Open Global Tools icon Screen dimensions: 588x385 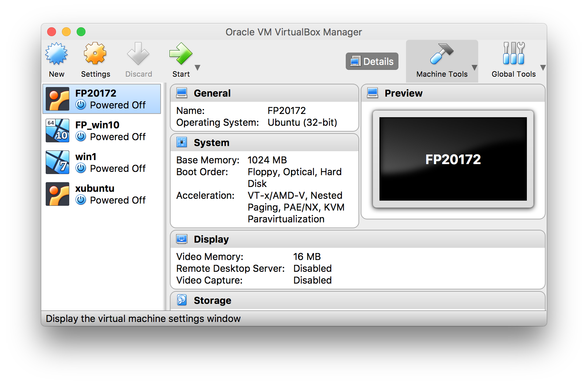click(x=514, y=54)
